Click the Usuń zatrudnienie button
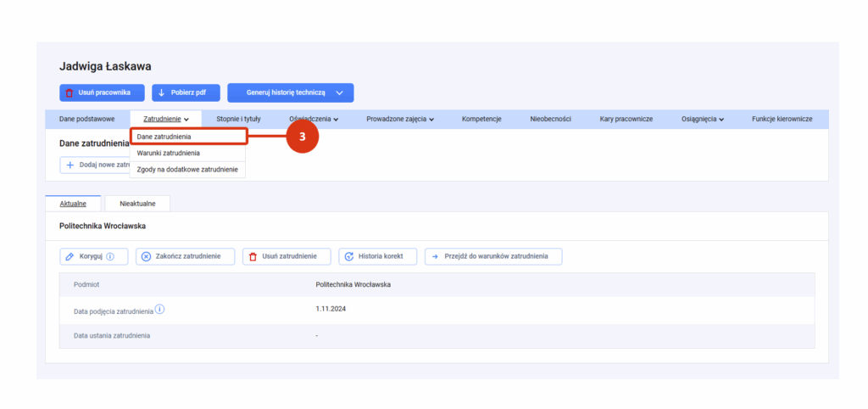Viewport: 868px width, 409px height. [287, 256]
